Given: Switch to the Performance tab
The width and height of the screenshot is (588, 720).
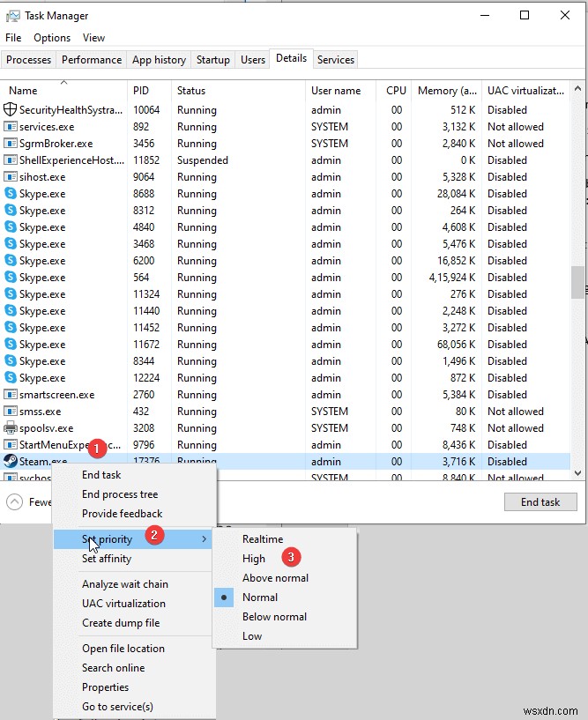Looking at the screenshot, I should point(92,60).
